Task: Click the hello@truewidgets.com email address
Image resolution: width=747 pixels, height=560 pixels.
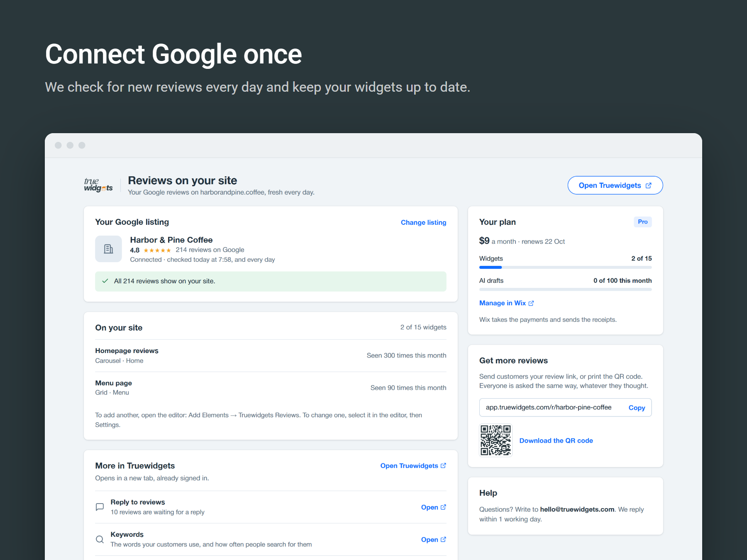Action: [x=577, y=509]
